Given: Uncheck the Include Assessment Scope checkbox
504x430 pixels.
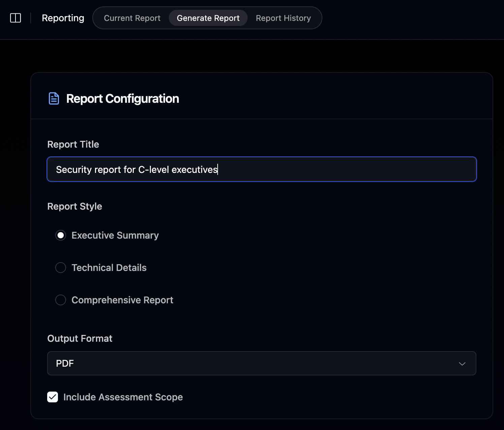Looking at the screenshot, I should pyautogui.click(x=53, y=397).
